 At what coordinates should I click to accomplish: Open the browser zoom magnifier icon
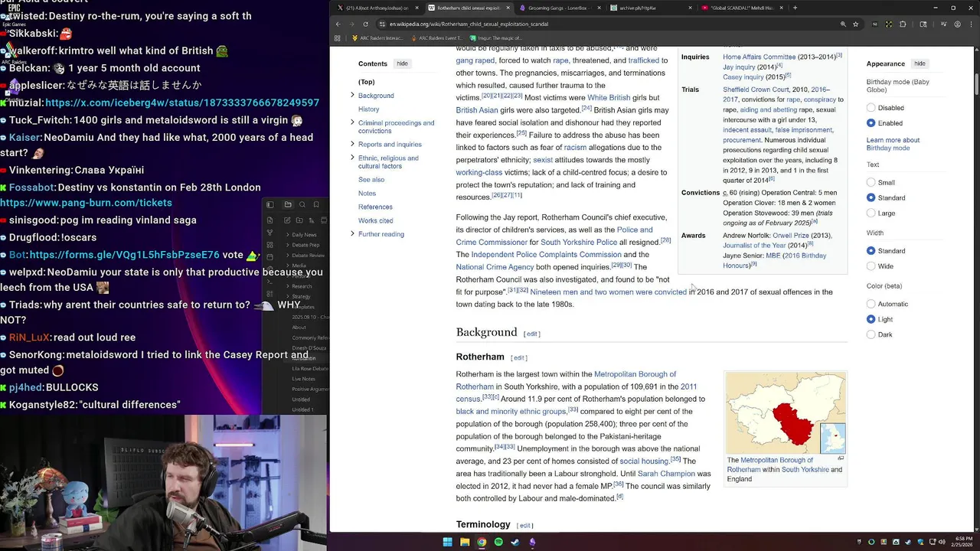pyautogui.click(x=843, y=24)
